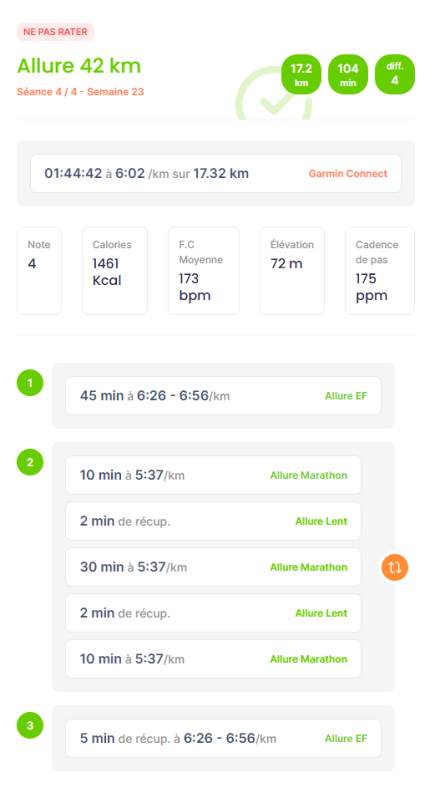
Task: Click the diff. 4 difficulty badge
Action: (395, 74)
